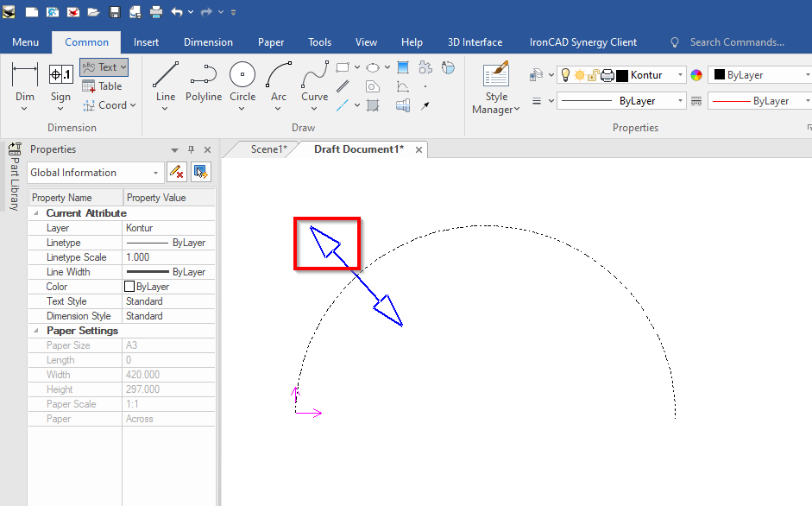Click the Undo arrow icon
This screenshot has height=506, width=812.
pyautogui.click(x=177, y=12)
